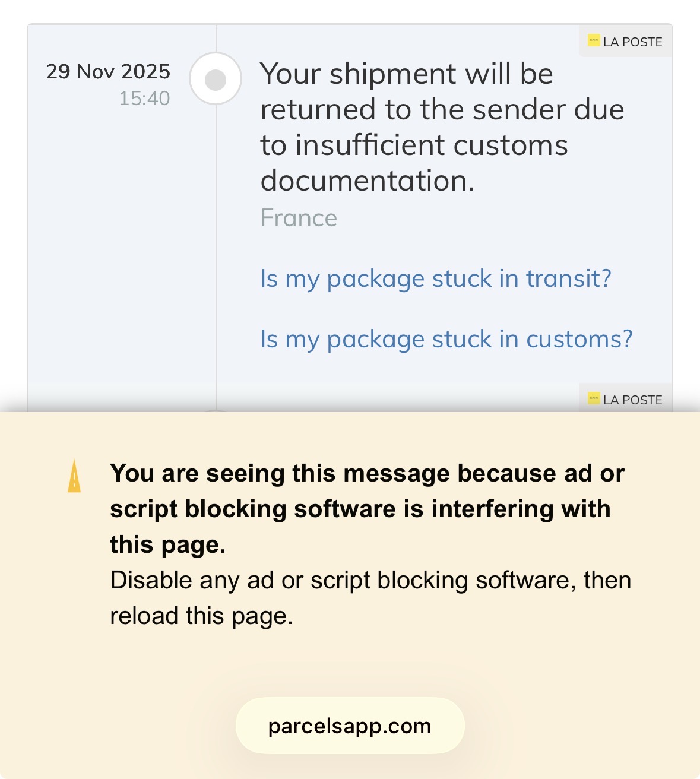Click the France location text
The image size is (700, 779).
tap(299, 218)
